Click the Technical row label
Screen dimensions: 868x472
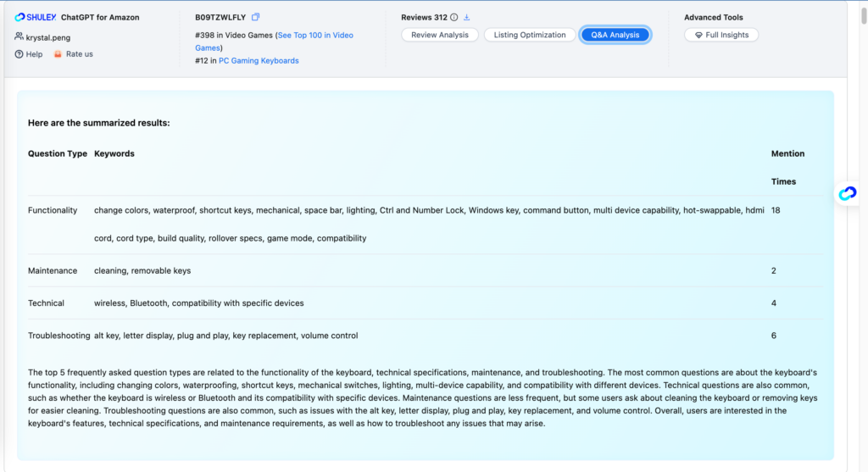point(46,303)
